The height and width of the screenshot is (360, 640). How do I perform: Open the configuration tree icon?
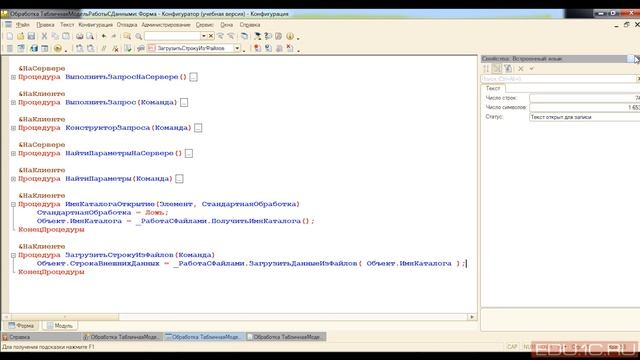click(x=10, y=49)
